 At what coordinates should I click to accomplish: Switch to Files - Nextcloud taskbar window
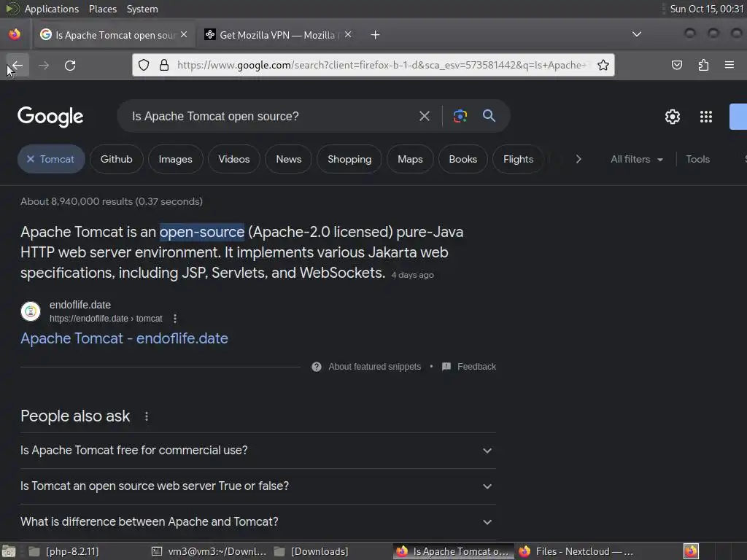click(576, 551)
